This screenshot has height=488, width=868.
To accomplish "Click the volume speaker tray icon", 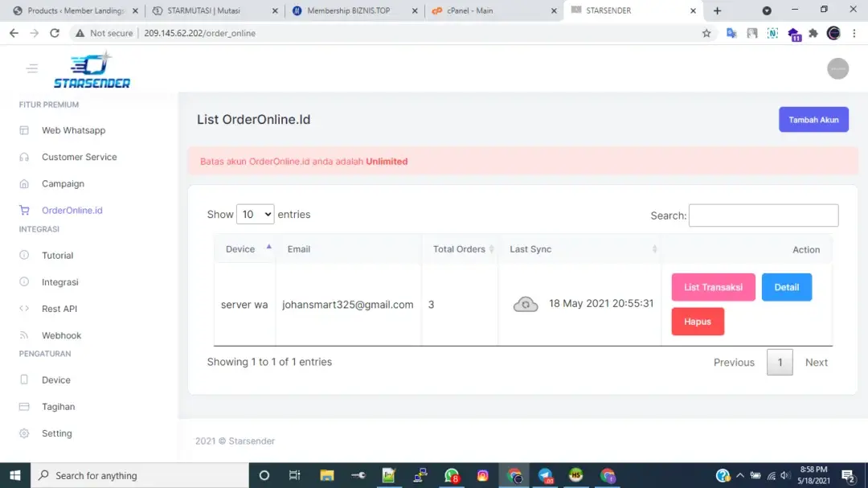I will coord(785,475).
